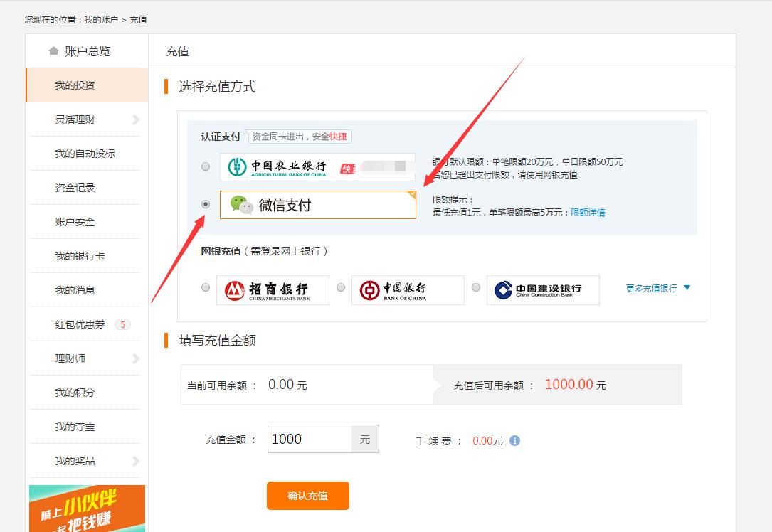This screenshot has width=772, height=532.
Task: Select the 招商银行 radio button
Action: point(206,289)
